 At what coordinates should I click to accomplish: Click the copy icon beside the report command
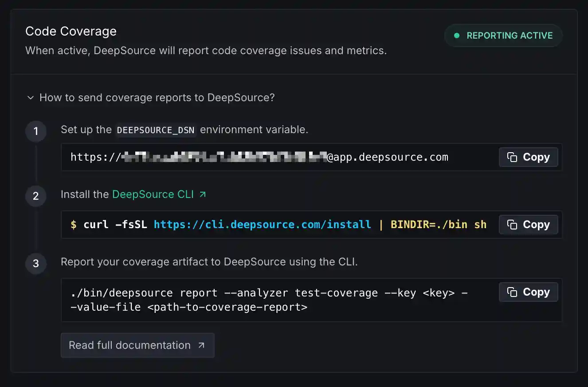click(512, 292)
